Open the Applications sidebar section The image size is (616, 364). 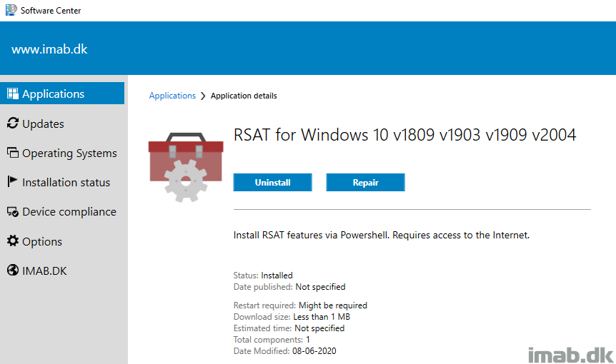pyautogui.click(x=62, y=93)
